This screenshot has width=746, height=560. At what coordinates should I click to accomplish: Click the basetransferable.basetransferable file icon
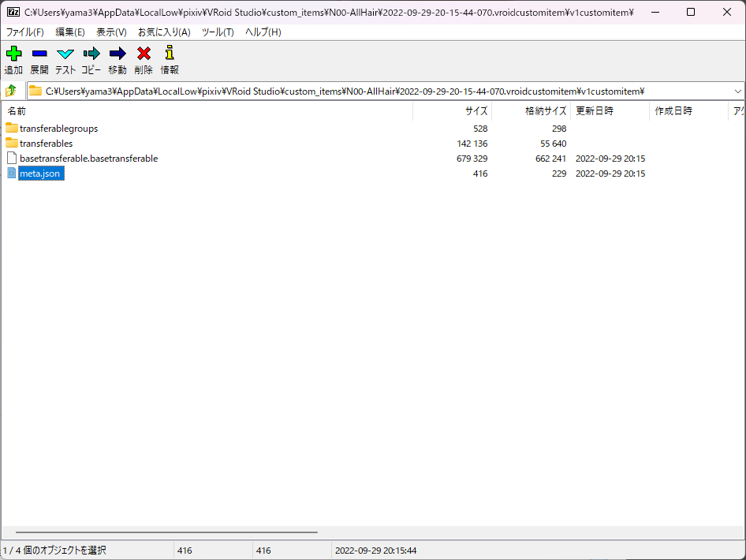12,158
